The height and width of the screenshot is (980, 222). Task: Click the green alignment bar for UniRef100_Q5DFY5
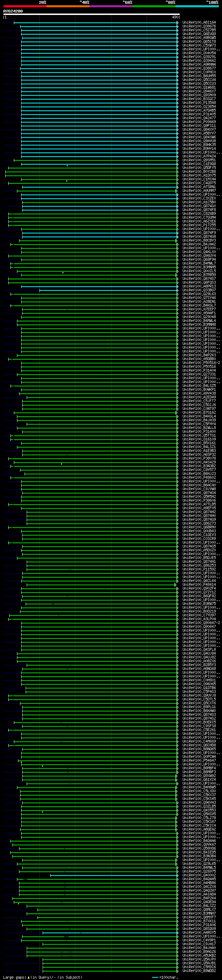pos(93,168)
